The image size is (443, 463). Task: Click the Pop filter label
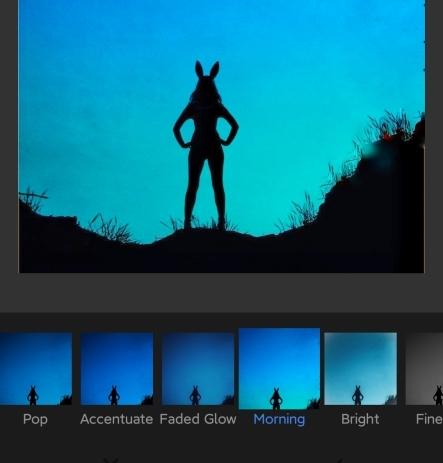pos(35,419)
